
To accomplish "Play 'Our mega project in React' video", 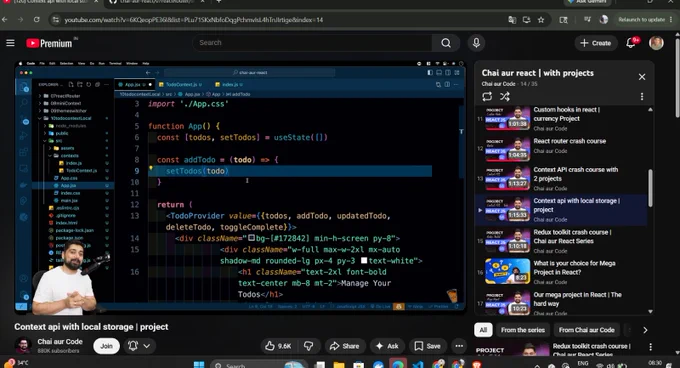I will (562, 303).
